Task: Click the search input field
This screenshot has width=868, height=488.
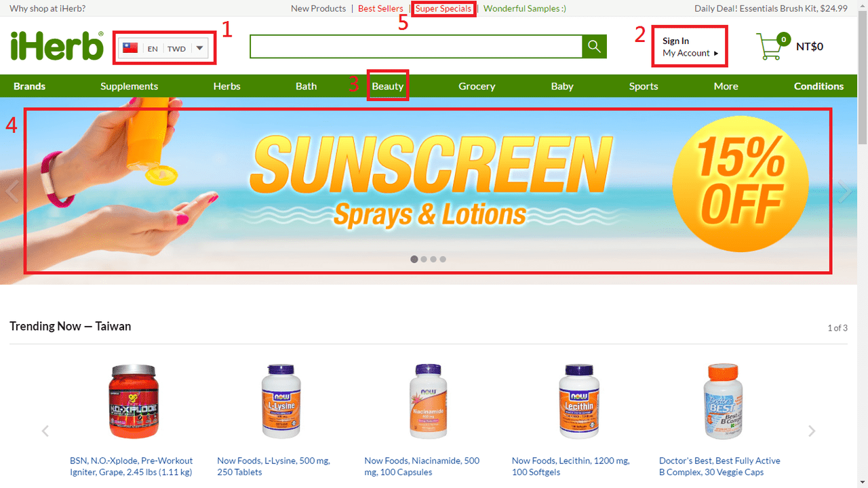Action: point(416,46)
